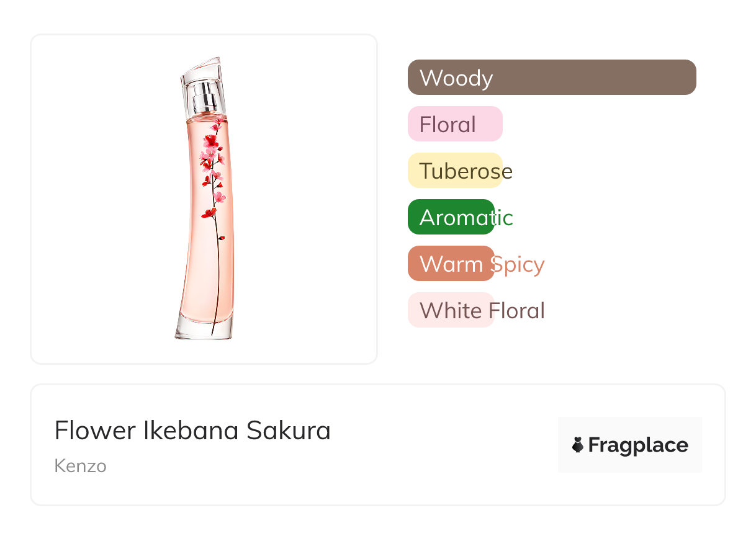
Task: Click the Fragplace logo icon
Action: [x=578, y=445]
